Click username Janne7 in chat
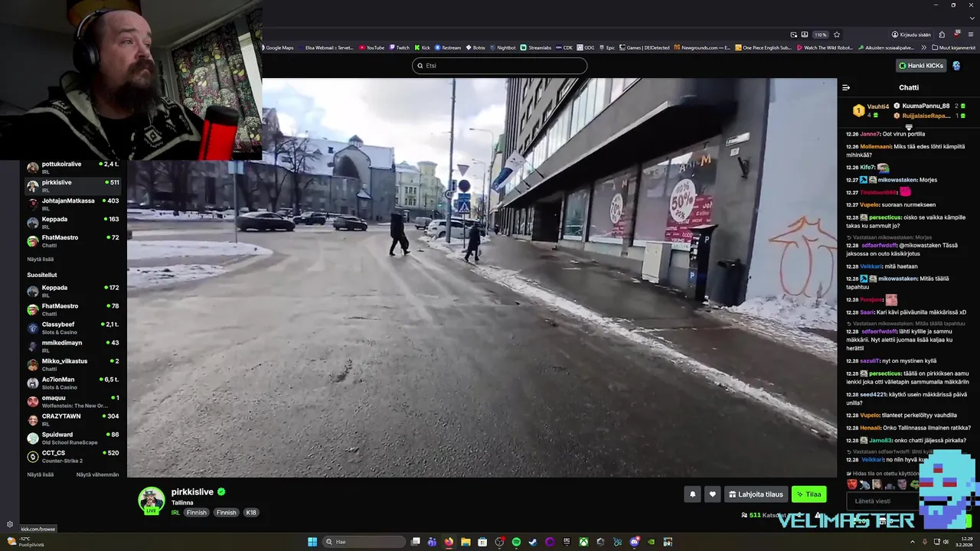 pos(870,134)
